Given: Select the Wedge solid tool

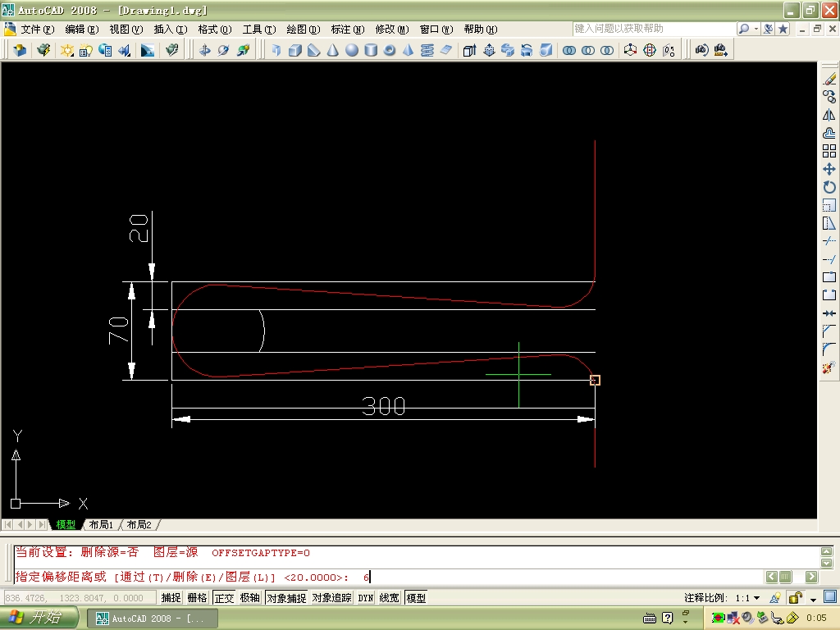Looking at the screenshot, I should point(314,50).
